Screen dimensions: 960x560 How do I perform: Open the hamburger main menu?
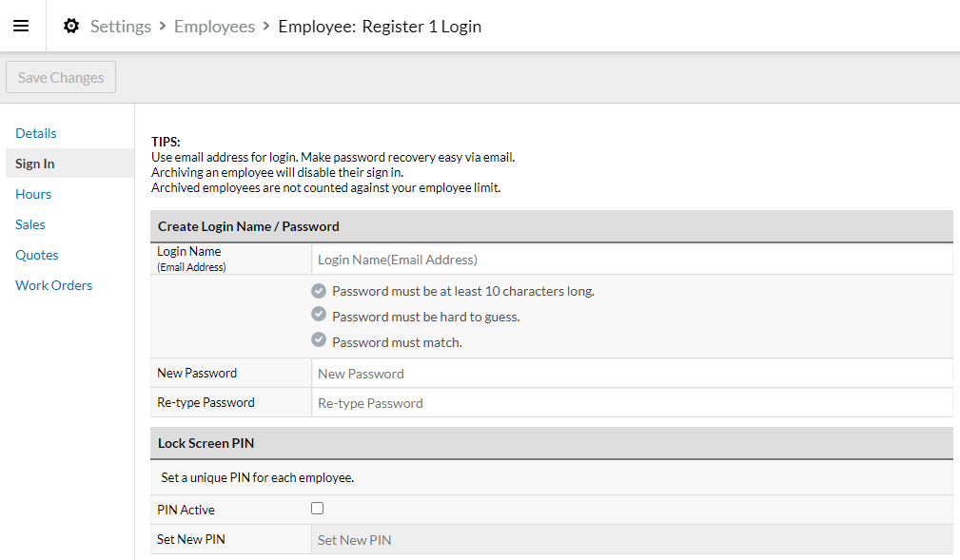[x=21, y=26]
